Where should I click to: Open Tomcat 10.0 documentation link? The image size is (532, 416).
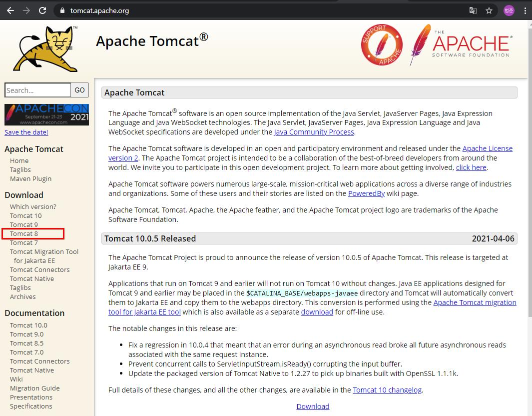tap(28, 325)
